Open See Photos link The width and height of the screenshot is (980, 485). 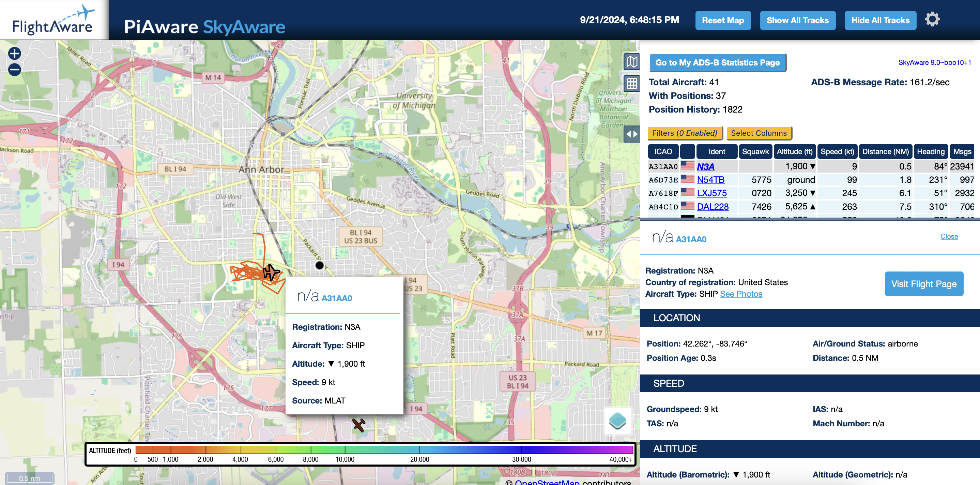click(x=741, y=294)
